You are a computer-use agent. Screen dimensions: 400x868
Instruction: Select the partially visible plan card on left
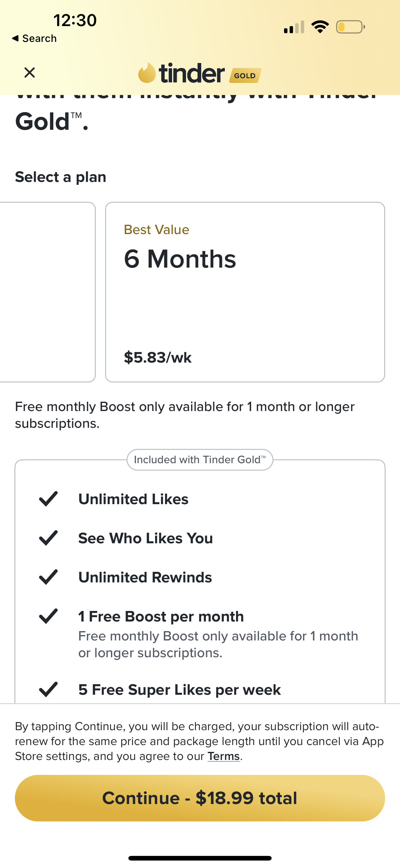pos(47,292)
